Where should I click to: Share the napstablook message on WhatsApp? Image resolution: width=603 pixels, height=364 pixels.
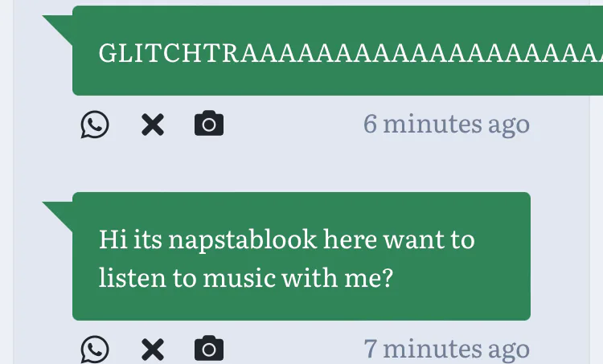tap(95, 350)
